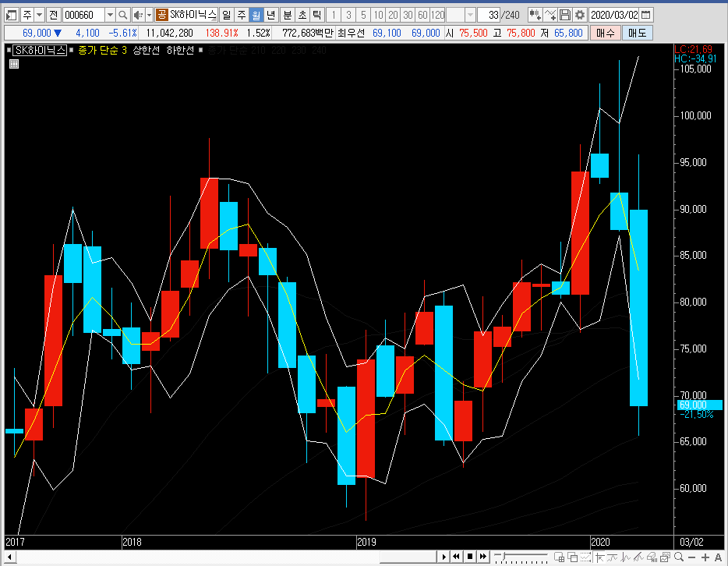Viewport: 728px width, 566px height.
Task: Select the 일 daily chart period
Action: click(226, 16)
